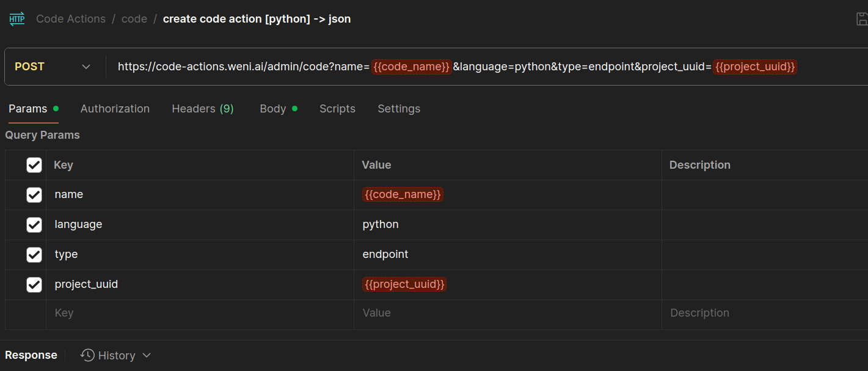Select the Body tab
The height and width of the screenshot is (371, 868).
click(x=272, y=108)
